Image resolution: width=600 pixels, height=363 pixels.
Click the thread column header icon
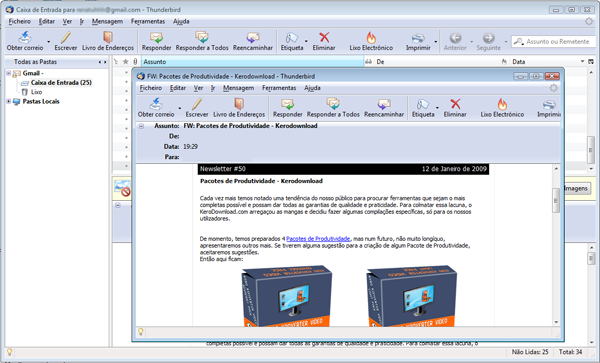[116, 62]
